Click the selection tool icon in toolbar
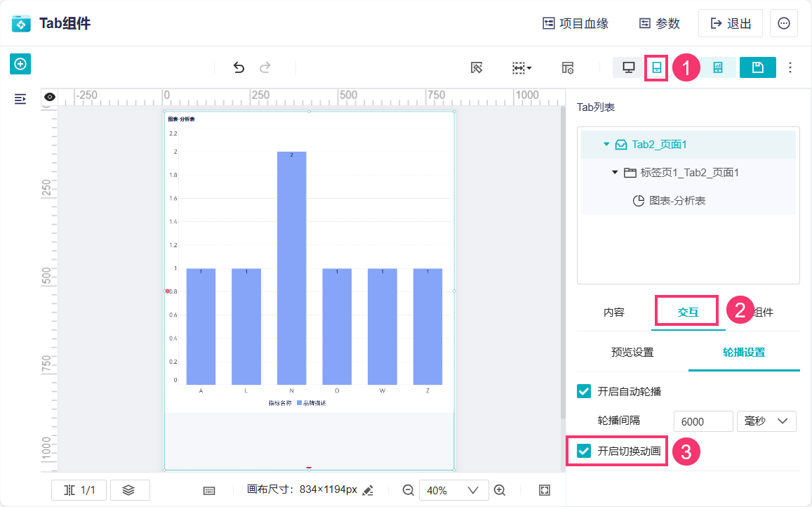 click(x=477, y=67)
